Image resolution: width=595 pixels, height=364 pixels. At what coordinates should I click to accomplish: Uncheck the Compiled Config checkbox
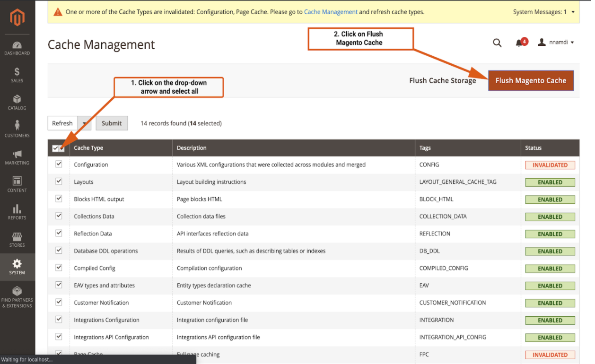[59, 268]
